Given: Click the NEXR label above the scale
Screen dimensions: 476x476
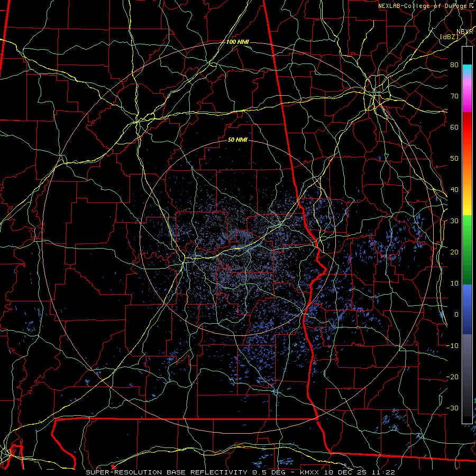Looking at the screenshot, I should pyautogui.click(x=464, y=32).
